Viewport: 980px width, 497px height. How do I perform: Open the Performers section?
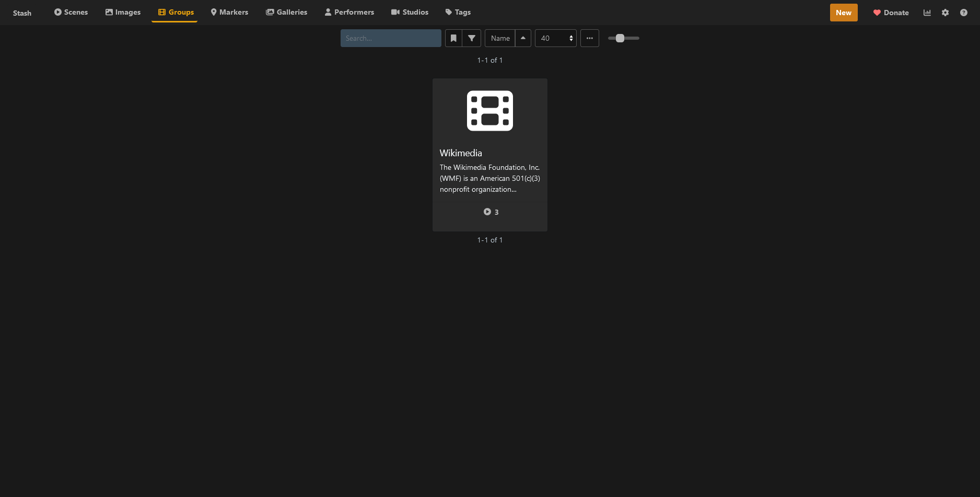pyautogui.click(x=349, y=12)
